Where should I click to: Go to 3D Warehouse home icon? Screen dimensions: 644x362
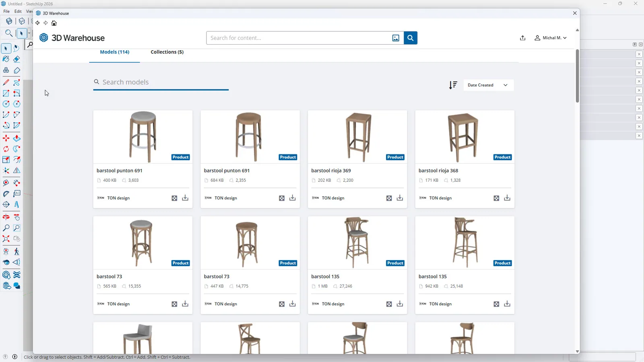tap(54, 23)
